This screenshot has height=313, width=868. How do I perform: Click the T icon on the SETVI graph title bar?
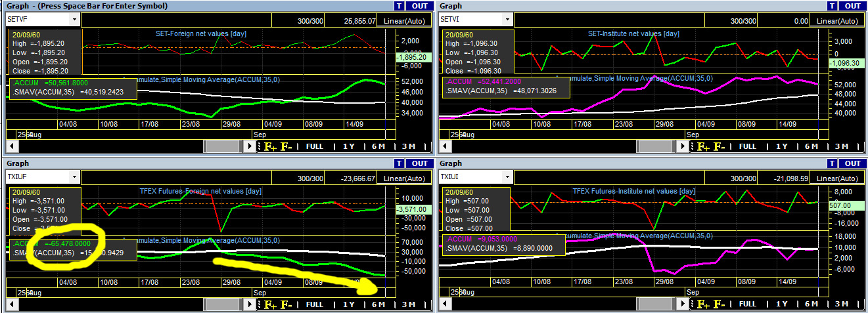pos(832,6)
